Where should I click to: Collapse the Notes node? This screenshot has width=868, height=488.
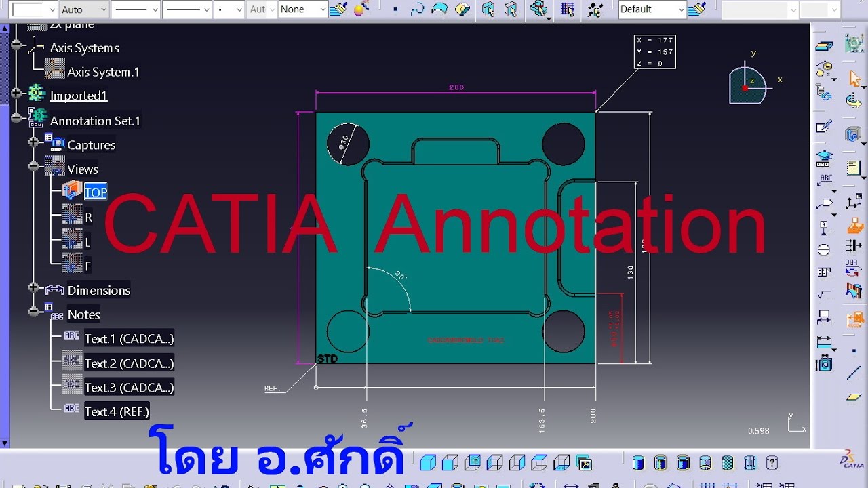point(34,312)
